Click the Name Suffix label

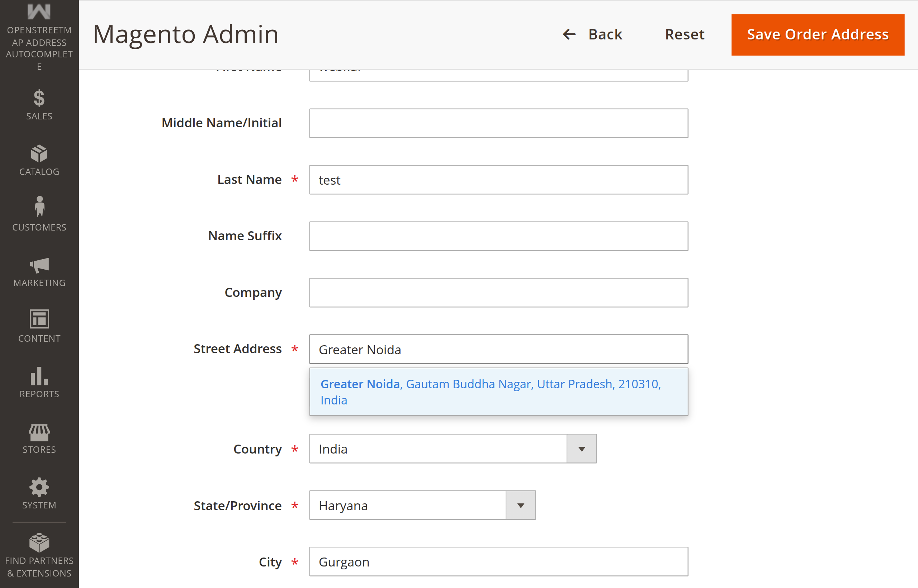coord(245,236)
